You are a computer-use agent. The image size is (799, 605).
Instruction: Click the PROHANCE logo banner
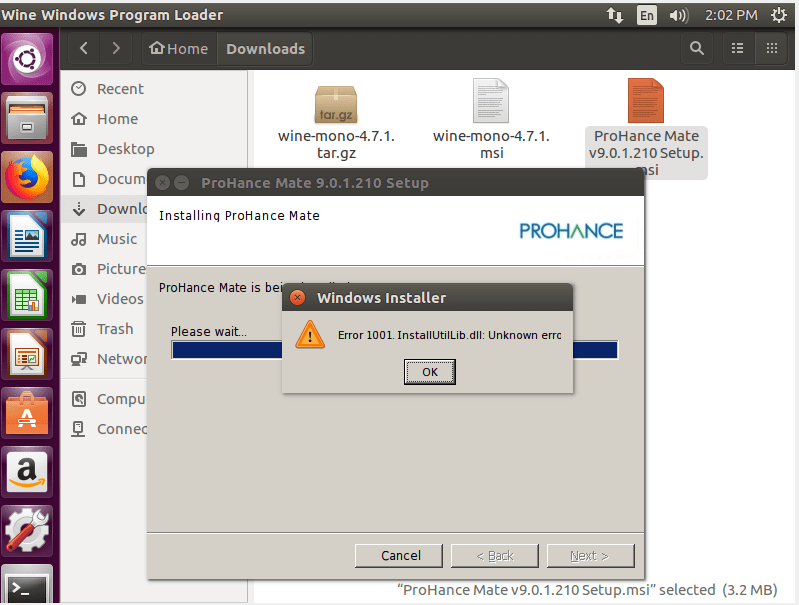(x=571, y=231)
